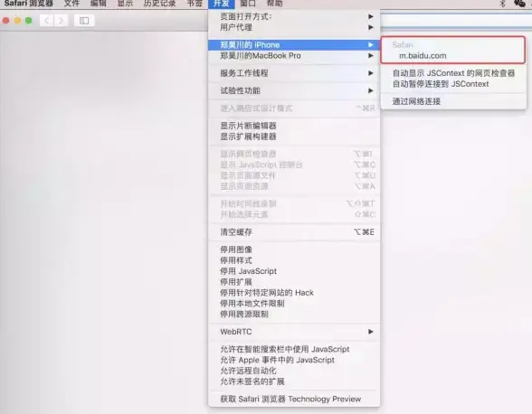Image resolution: width=532 pixels, height=414 pixels.
Task: Click the Safari address bar field
Action: pos(456,21)
